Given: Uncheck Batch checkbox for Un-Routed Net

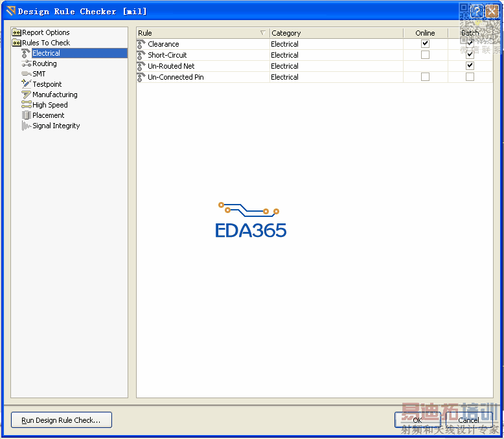Looking at the screenshot, I should [x=470, y=65].
